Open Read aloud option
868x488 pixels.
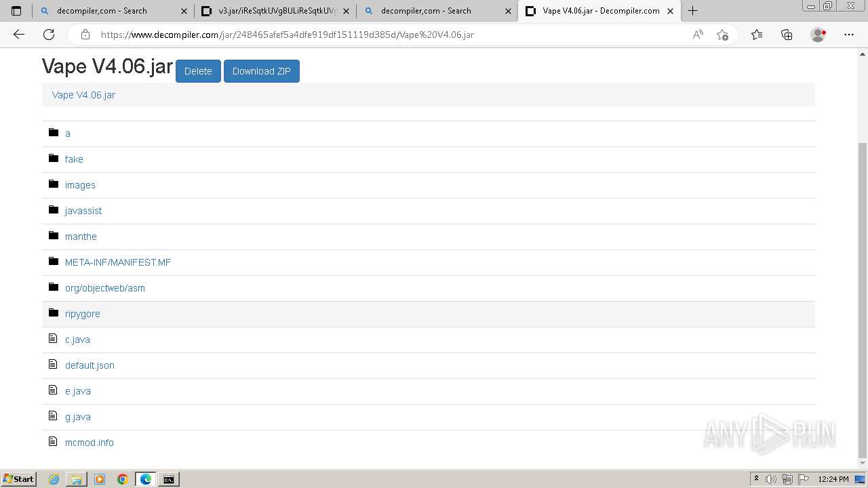698,35
